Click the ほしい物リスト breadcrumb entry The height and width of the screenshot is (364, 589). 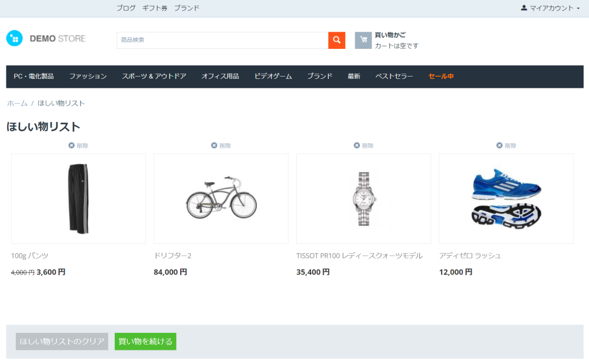point(61,103)
